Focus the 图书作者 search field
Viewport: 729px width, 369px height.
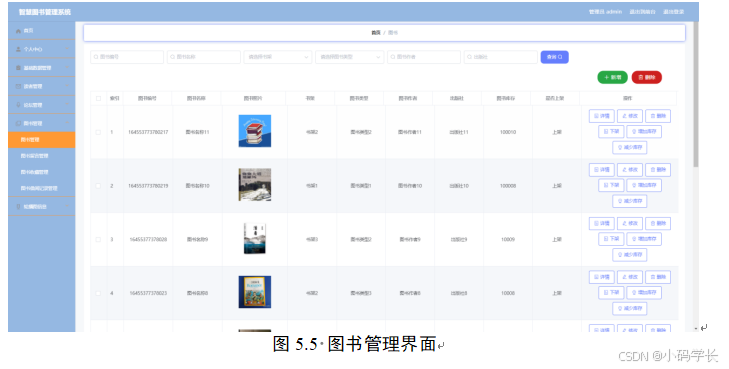(424, 57)
